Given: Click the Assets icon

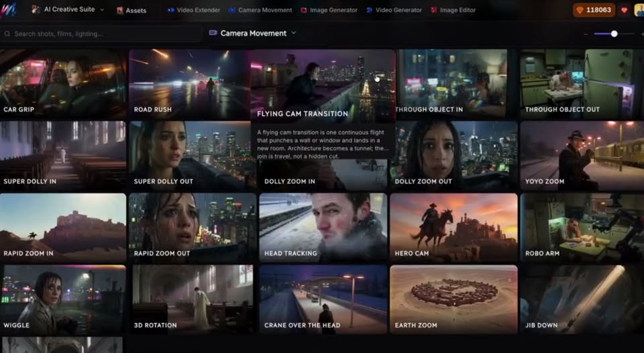Looking at the screenshot, I should tap(120, 10).
